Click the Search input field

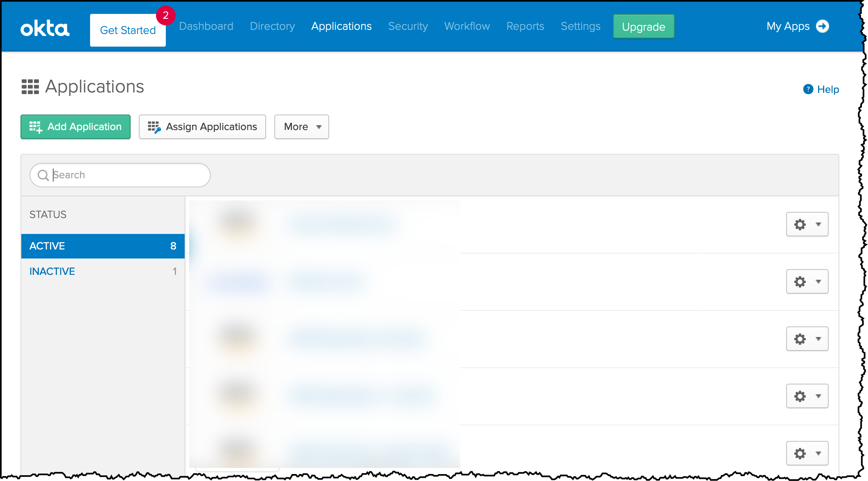tap(120, 175)
